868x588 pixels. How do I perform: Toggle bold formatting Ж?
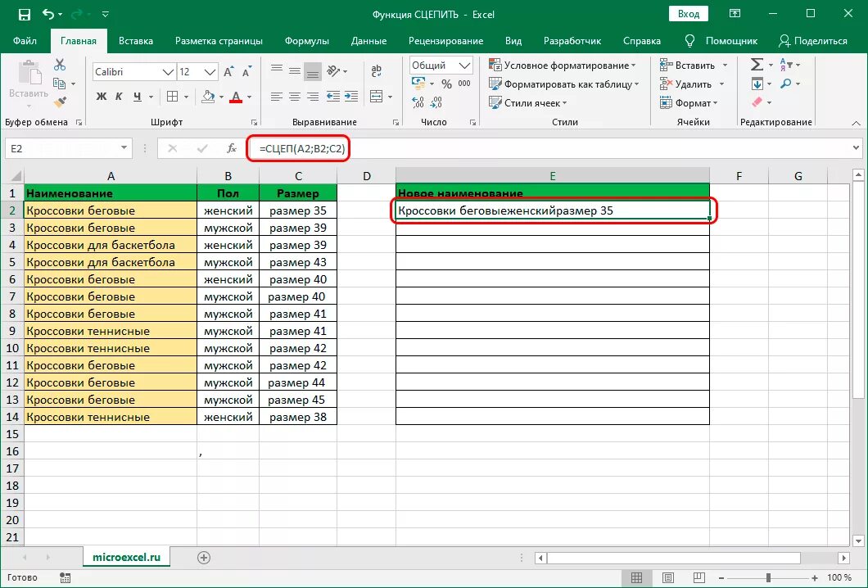[102, 97]
